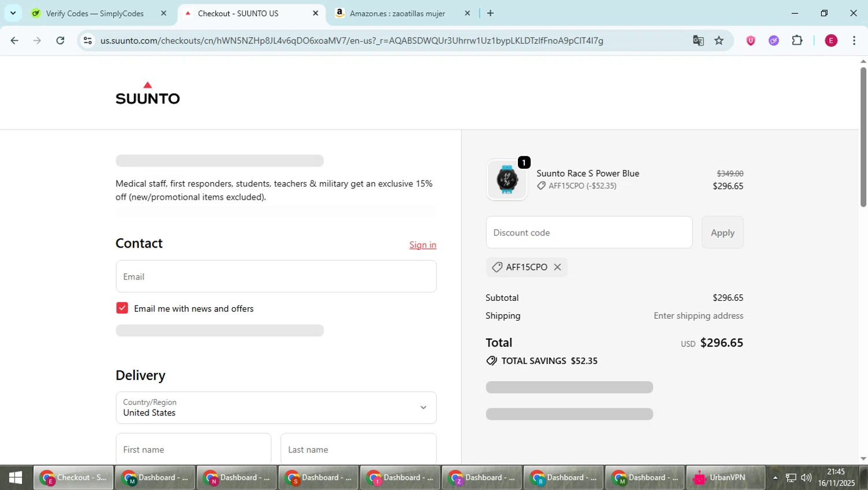Close the Checkout - SUUNTO US tab
This screenshot has width=868, height=490.
[x=315, y=13]
